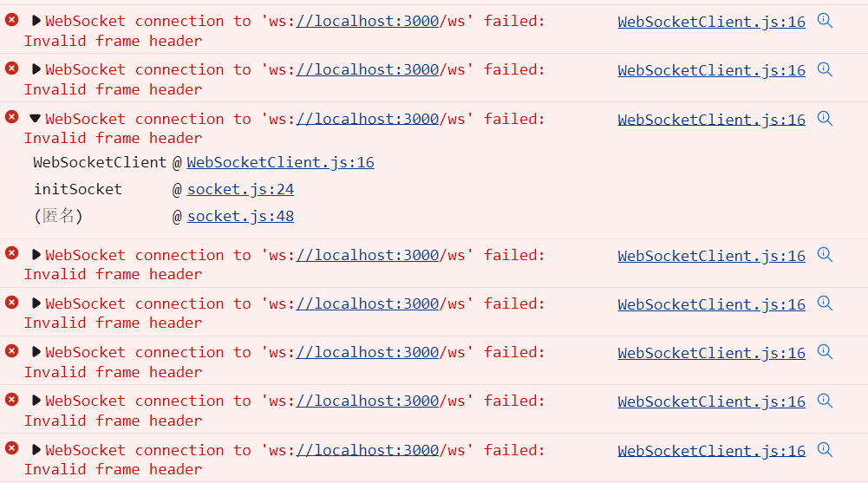Image resolution: width=868 pixels, height=483 pixels.
Task: Expand the error just below the open stack trace
Action: (36, 255)
